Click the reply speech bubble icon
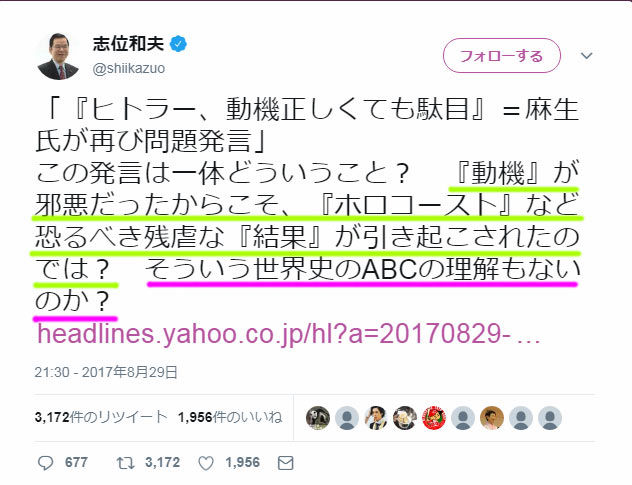Viewport: 632px width, 485px height. click(x=45, y=463)
